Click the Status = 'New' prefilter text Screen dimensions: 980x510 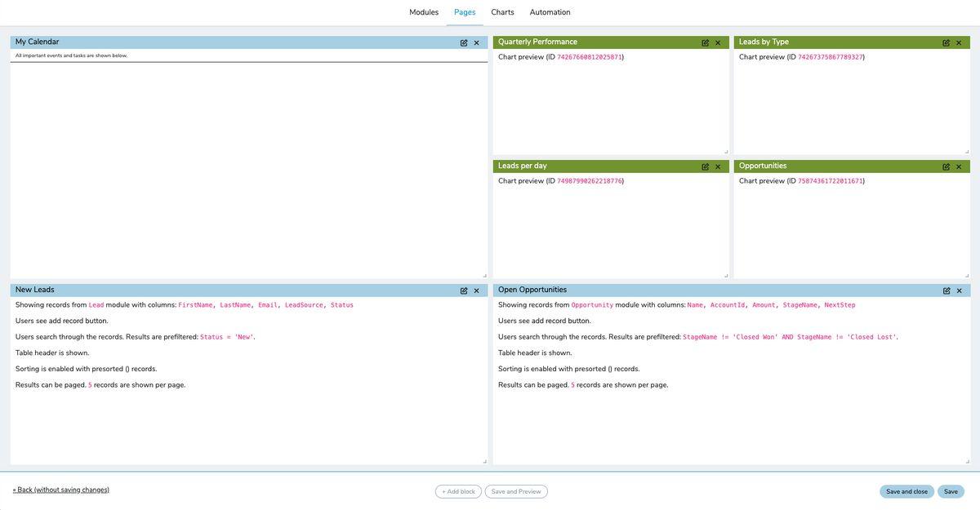pos(227,337)
